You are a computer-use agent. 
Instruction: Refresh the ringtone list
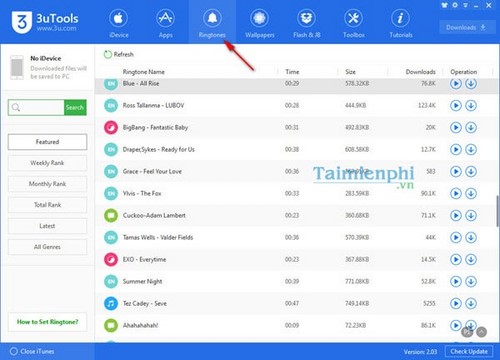[119, 54]
